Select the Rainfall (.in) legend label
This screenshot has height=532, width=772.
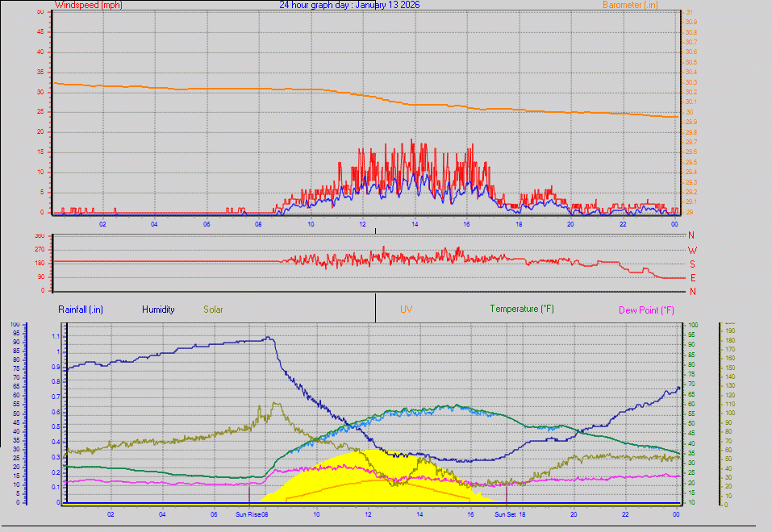click(81, 310)
